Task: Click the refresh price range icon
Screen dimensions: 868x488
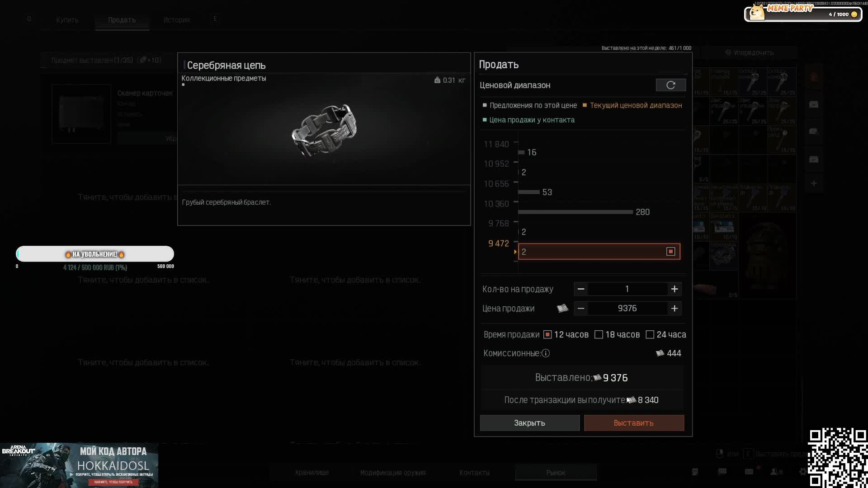Action: click(670, 85)
